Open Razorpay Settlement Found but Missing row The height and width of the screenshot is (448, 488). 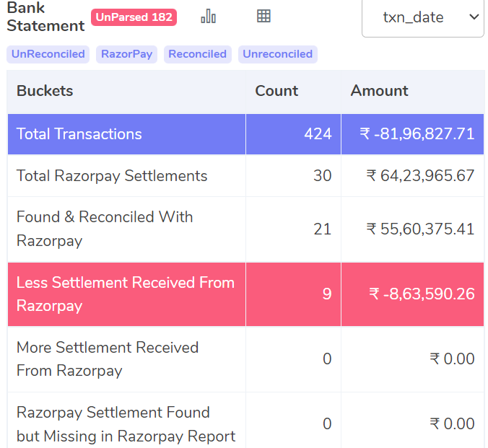(x=245, y=421)
